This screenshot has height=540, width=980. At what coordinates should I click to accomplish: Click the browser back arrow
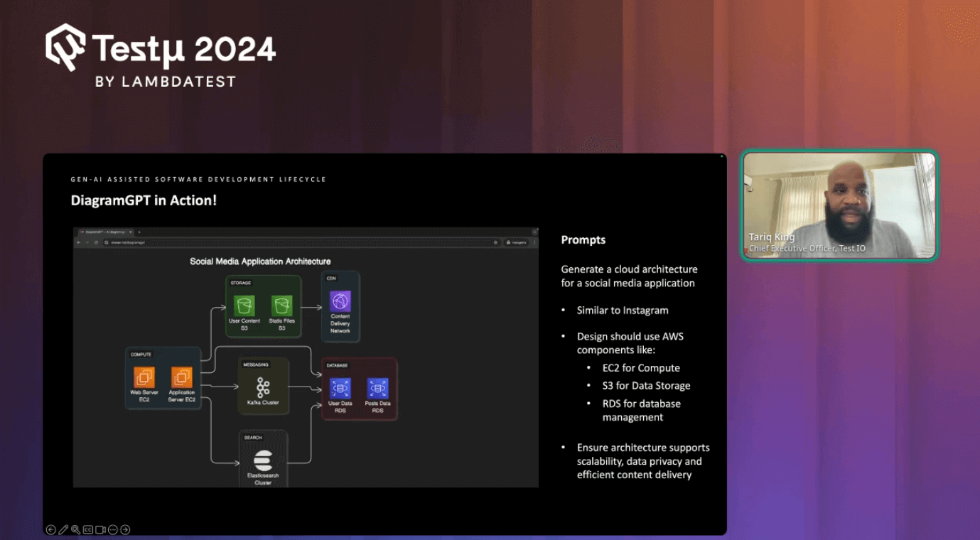[x=79, y=242]
